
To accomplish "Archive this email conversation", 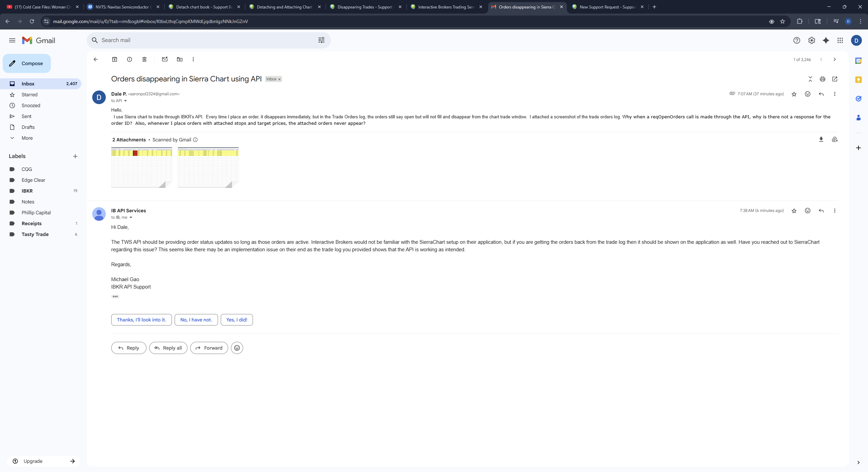I will tap(115, 59).
